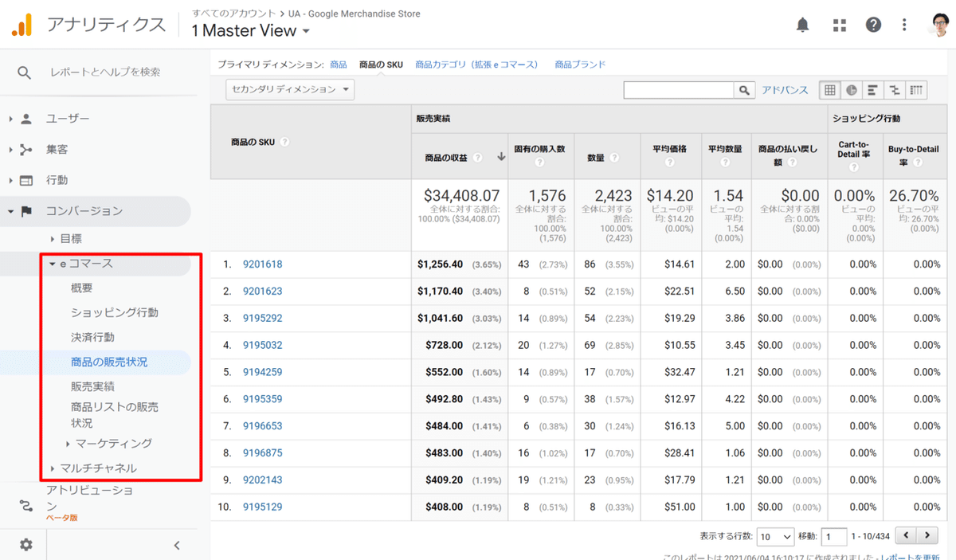Expand the 目標 submenu
Screen dimensions: 956x560
(53, 238)
